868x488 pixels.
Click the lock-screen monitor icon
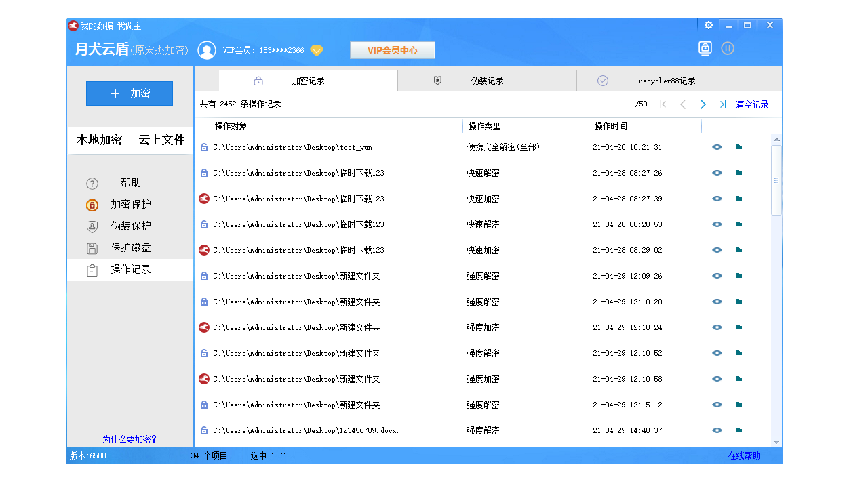click(x=705, y=48)
